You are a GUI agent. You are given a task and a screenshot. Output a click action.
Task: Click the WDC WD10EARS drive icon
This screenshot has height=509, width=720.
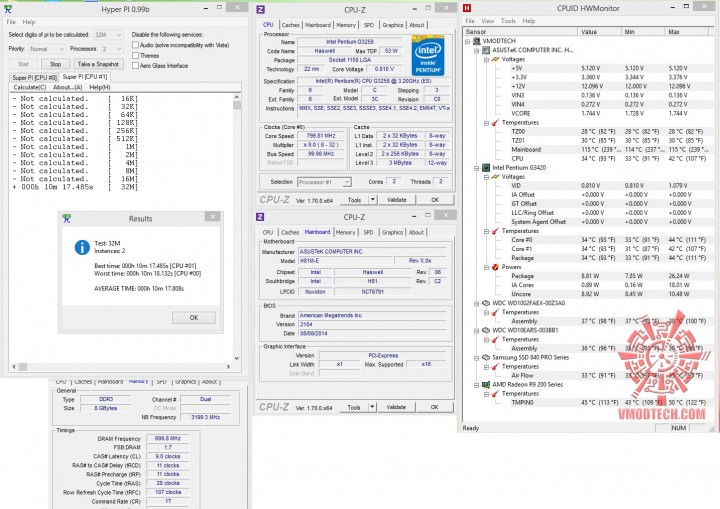[x=486, y=330]
